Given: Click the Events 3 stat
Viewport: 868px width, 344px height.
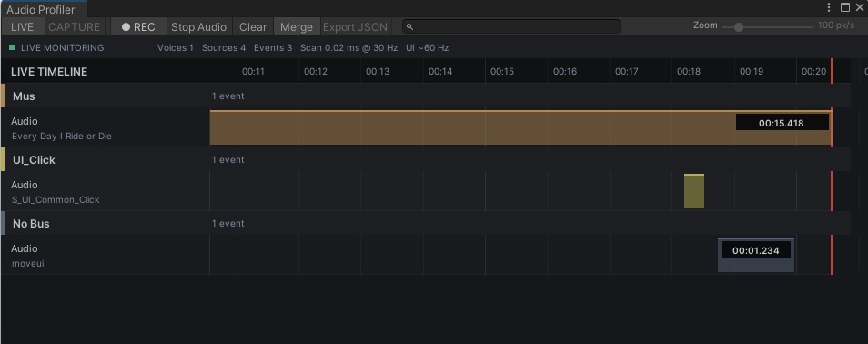Looking at the screenshot, I should click(273, 47).
